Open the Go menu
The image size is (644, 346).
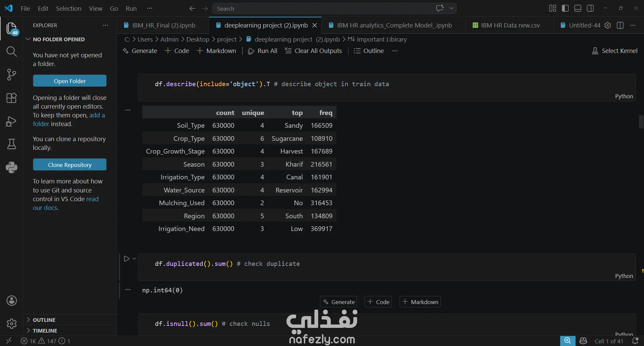tap(114, 8)
